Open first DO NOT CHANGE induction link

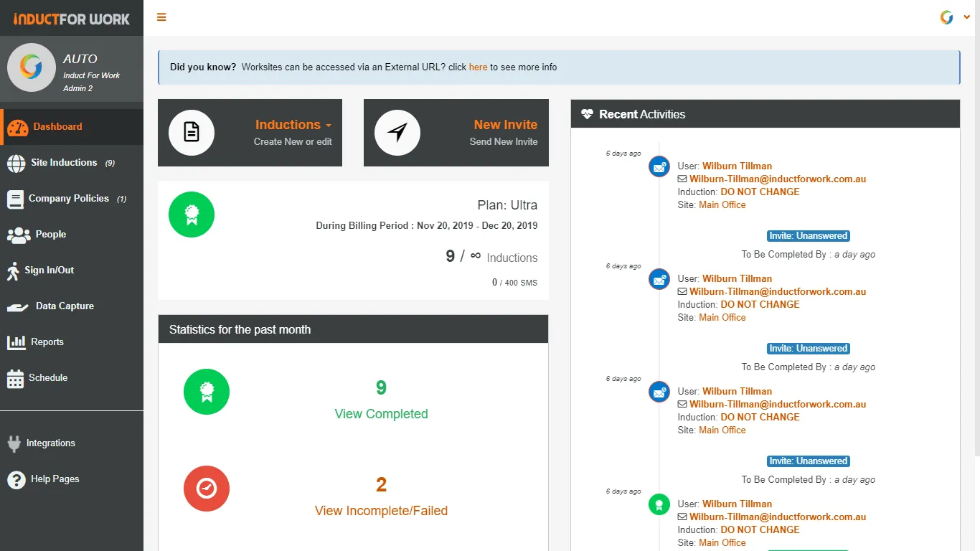point(760,192)
